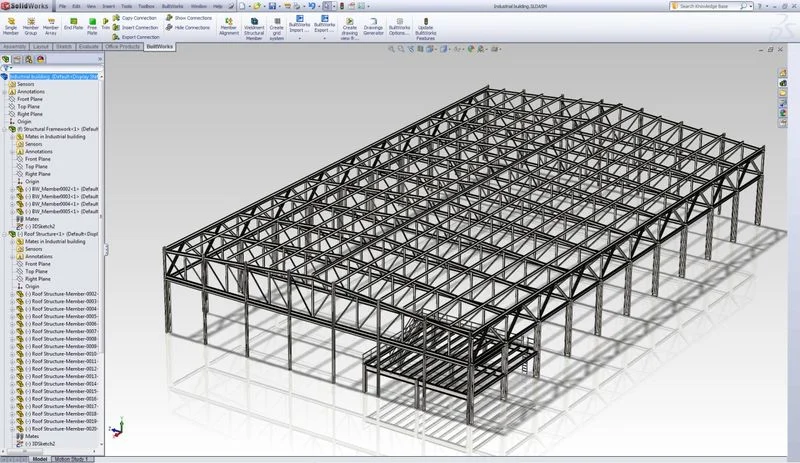Collapse the Structural Framework<1> tree node
Image resolution: width=800 pixels, height=463 pixels.
4,129
